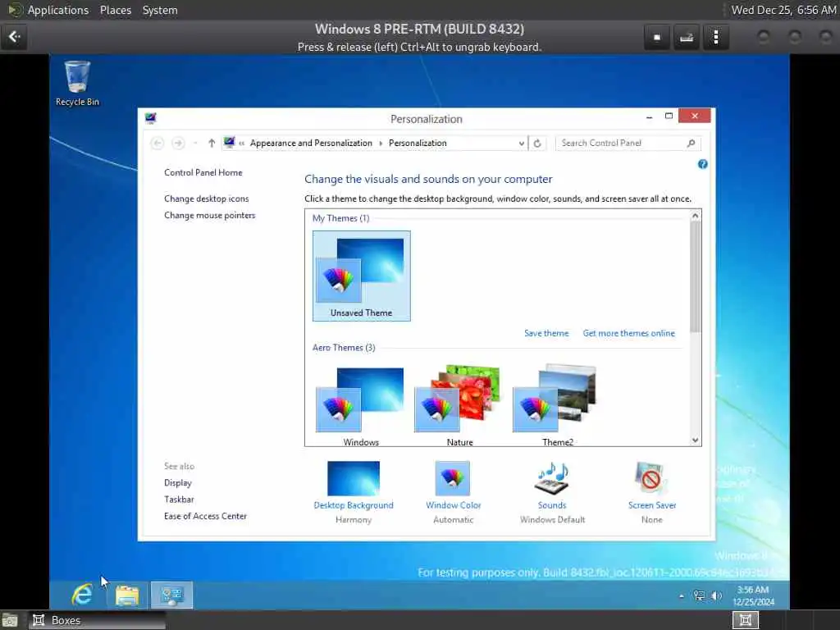Viewport: 840px width, 630px height.
Task: Click the forward navigation arrow
Action: tap(178, 143)
